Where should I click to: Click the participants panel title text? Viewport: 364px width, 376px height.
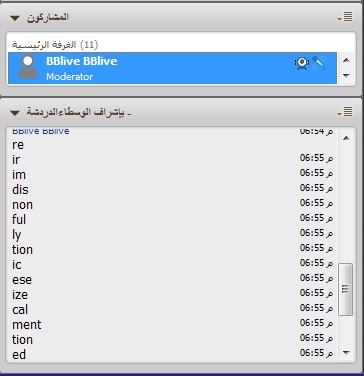coord(48,17)
